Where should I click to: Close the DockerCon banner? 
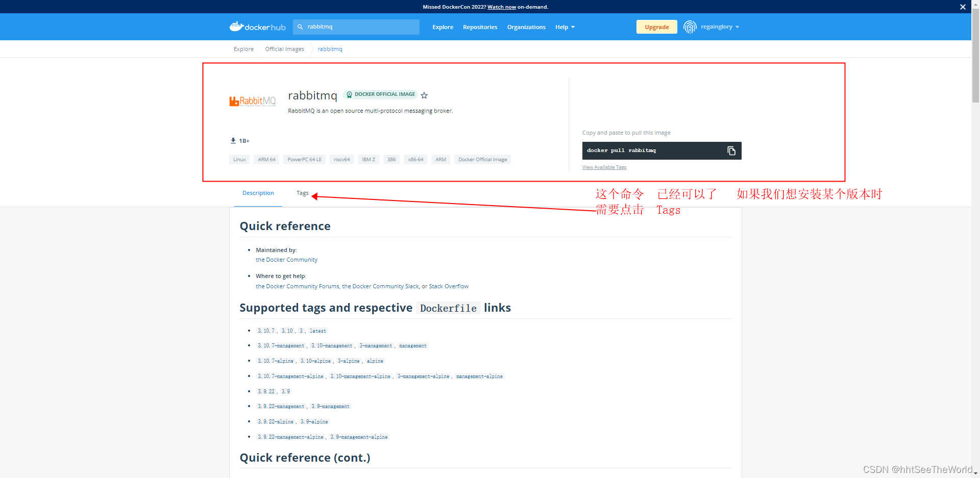pyautogui.click(x=963, y=7)
